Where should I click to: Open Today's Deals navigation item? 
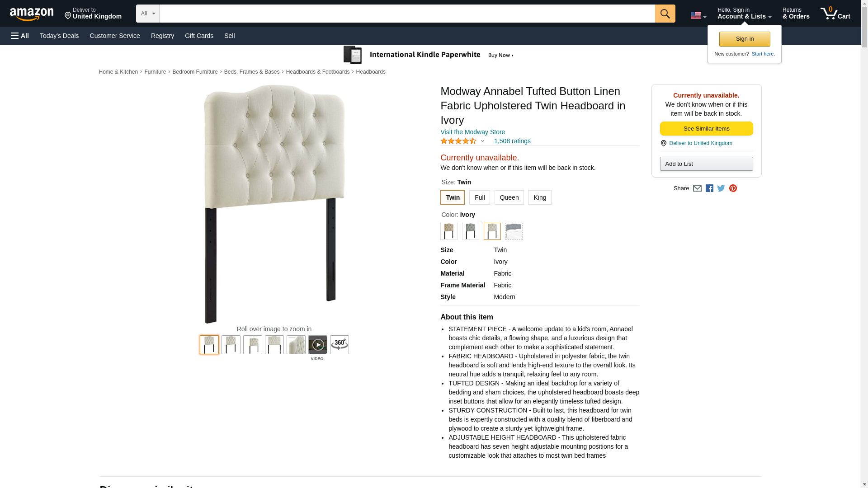[59, 36]
